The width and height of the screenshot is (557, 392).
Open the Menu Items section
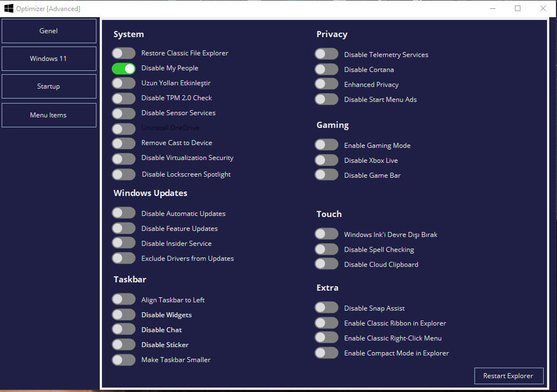coord(49,115)
